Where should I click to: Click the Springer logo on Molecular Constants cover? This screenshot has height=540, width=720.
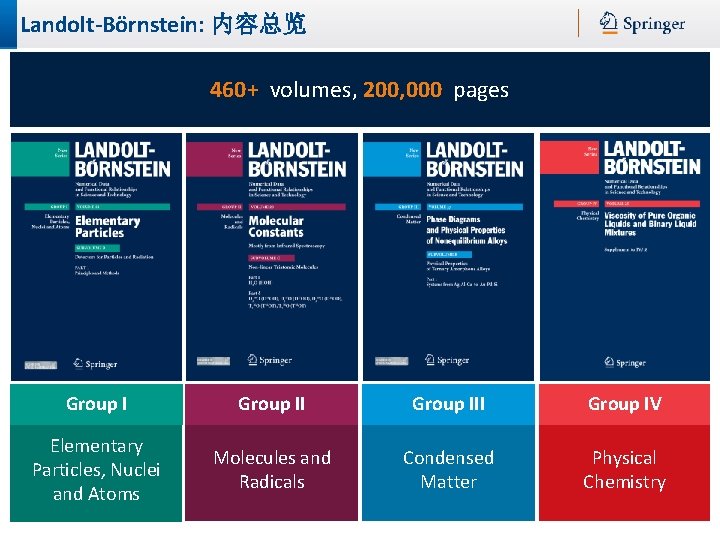(x=270, y=360)
